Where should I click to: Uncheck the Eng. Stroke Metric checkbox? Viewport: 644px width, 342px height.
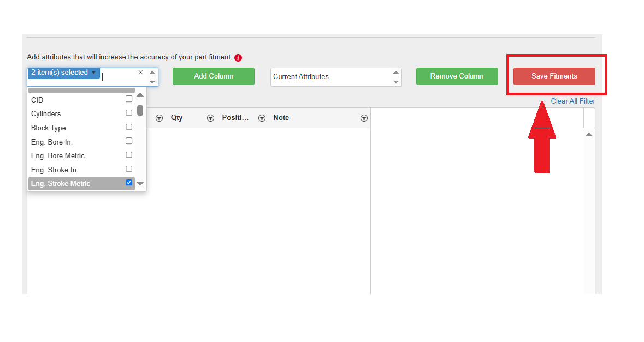pyautogui.click(x=129, y=183)
